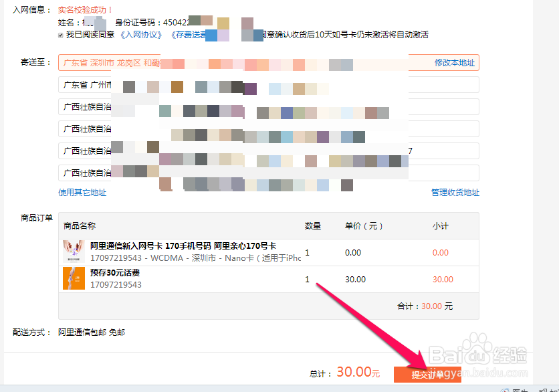Screen dimensions: 559x392
Task: Click the 数量 column header
Action: pos(313,226)
